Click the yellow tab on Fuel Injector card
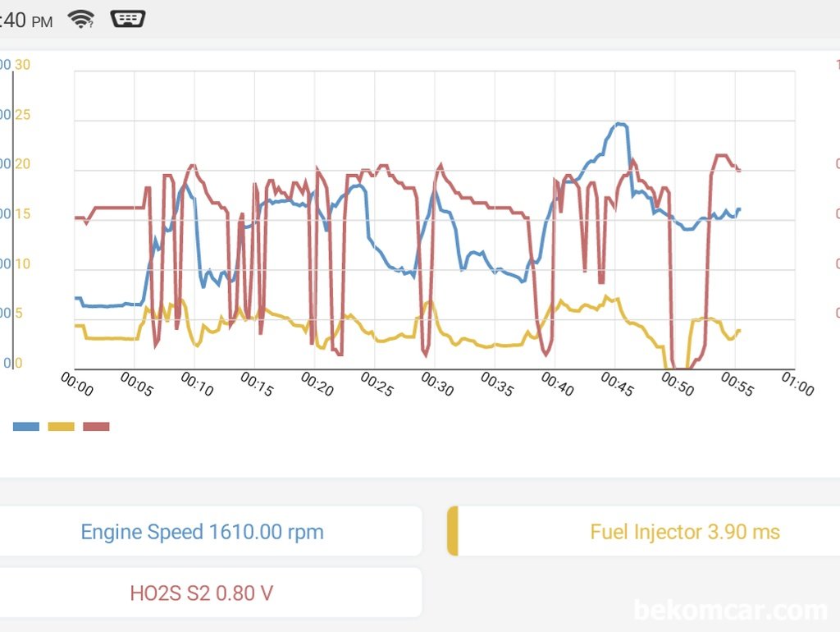 point(453,531)
